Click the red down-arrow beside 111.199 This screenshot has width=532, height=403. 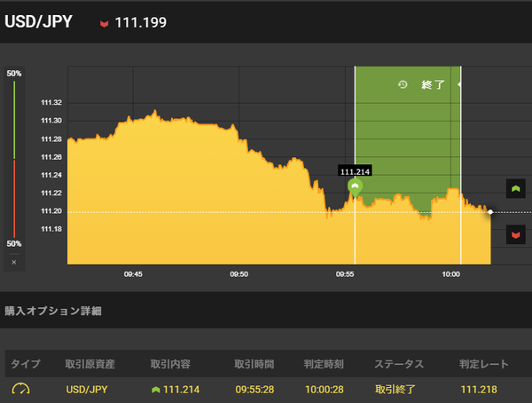point(104,23)
